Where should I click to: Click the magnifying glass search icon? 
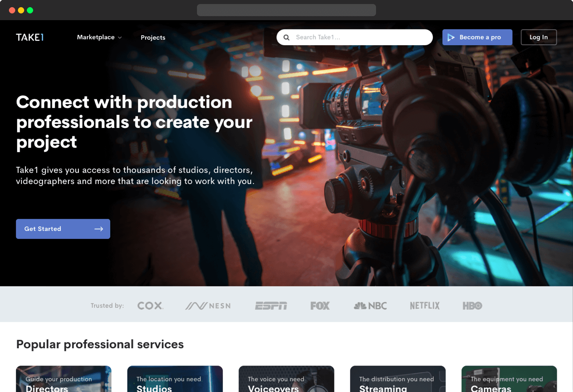(286, 38)
